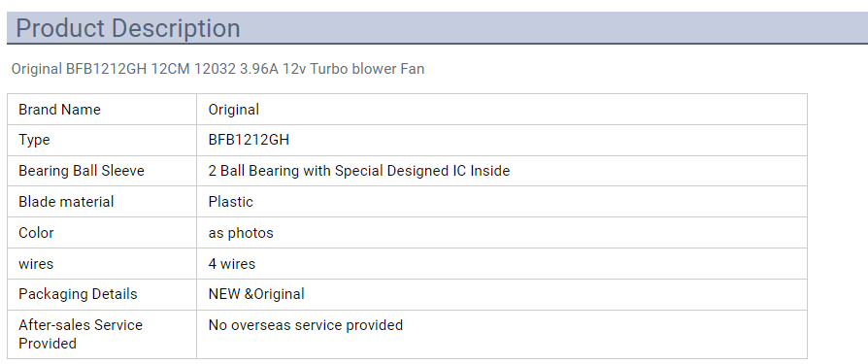868x364 pixels.
Task: Select the Color label cell
Action: pos(102,233)
